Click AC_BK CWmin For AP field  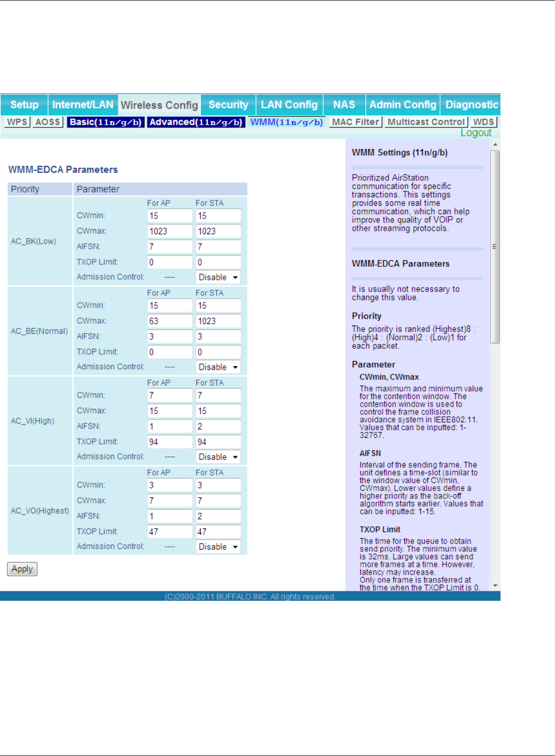[x=170, y=216]
